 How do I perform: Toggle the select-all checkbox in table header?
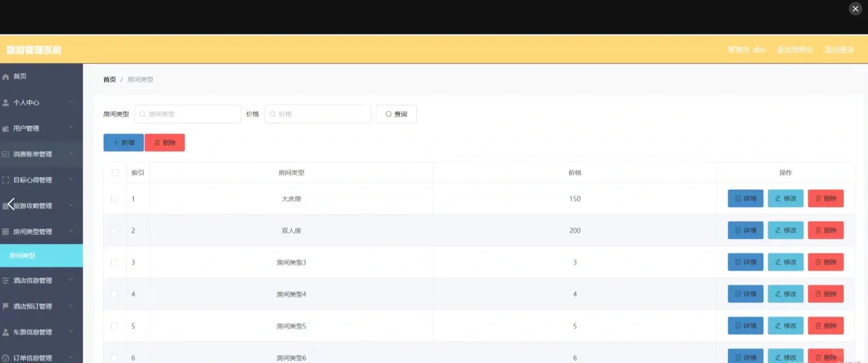coord(115,173)
